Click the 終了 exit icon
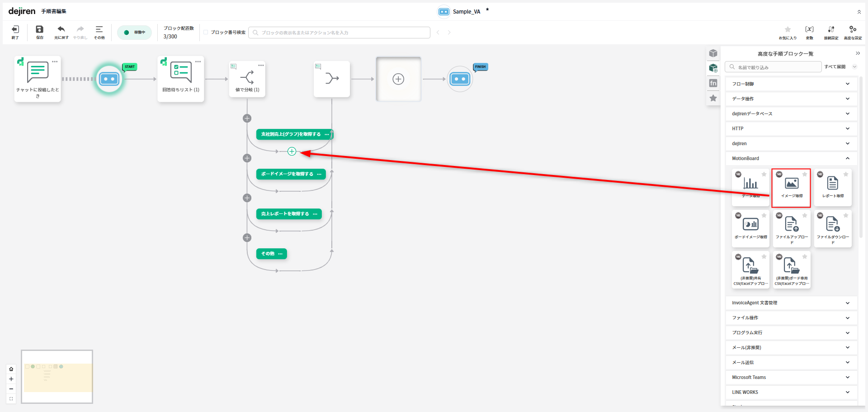This screenshot has height=412, width=868. [15, 30]
